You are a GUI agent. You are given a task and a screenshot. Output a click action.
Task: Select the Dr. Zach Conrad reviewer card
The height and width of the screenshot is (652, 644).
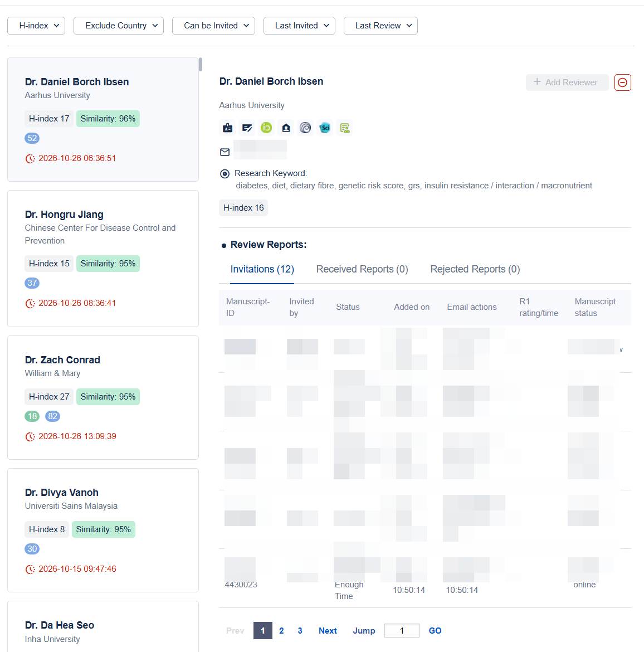coord(103,397)
